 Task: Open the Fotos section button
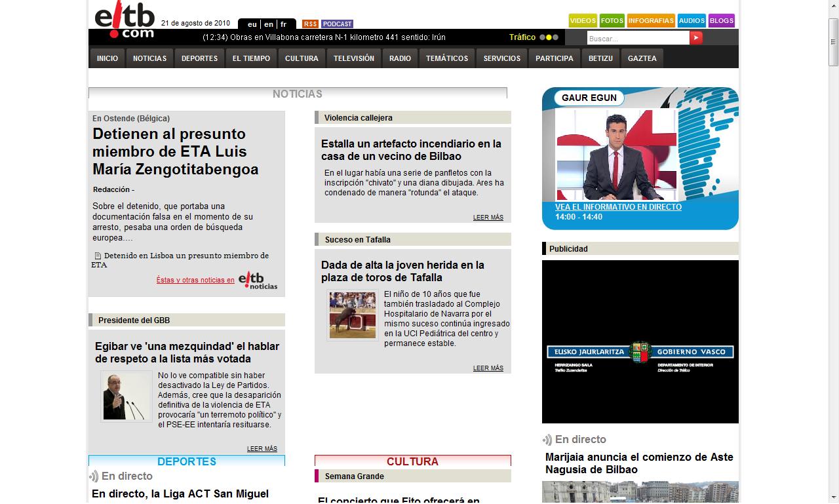[x=612, y=21]
